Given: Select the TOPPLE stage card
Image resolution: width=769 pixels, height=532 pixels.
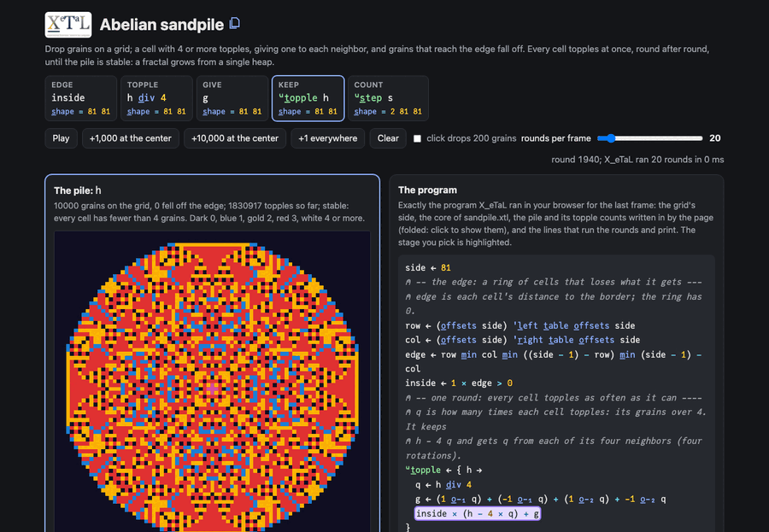Looking at the screenshot, I should click(x=156, y=98).
